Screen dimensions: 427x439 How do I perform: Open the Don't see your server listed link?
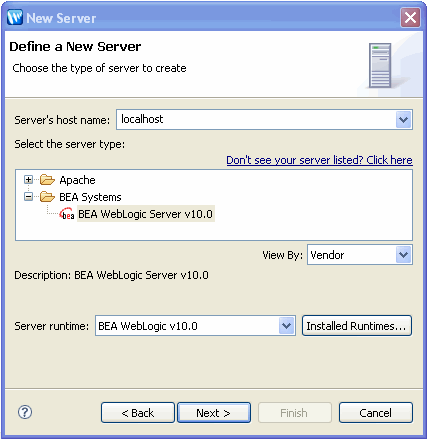pyautogui.click(x=319, y=160)
